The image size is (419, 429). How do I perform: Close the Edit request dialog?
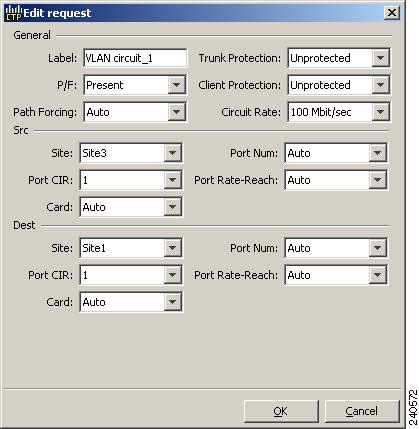[x=392, y=13]
